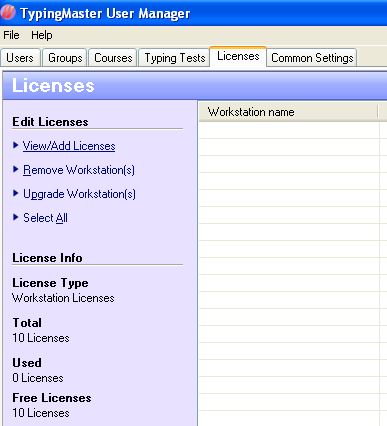Go to the Typing Tests tab
This screenshot has height=426, width=387.
click(175, 58)
